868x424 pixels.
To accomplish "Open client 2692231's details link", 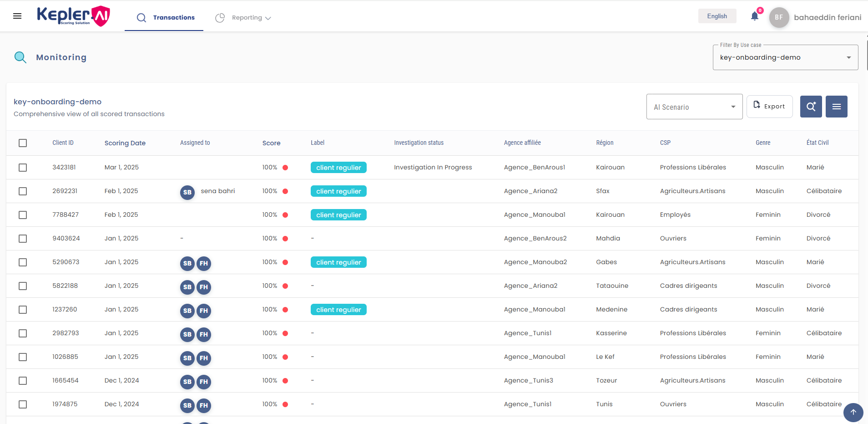I will coord(65,191).
